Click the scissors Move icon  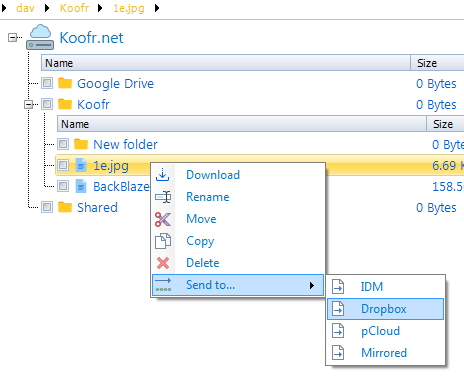163,219
